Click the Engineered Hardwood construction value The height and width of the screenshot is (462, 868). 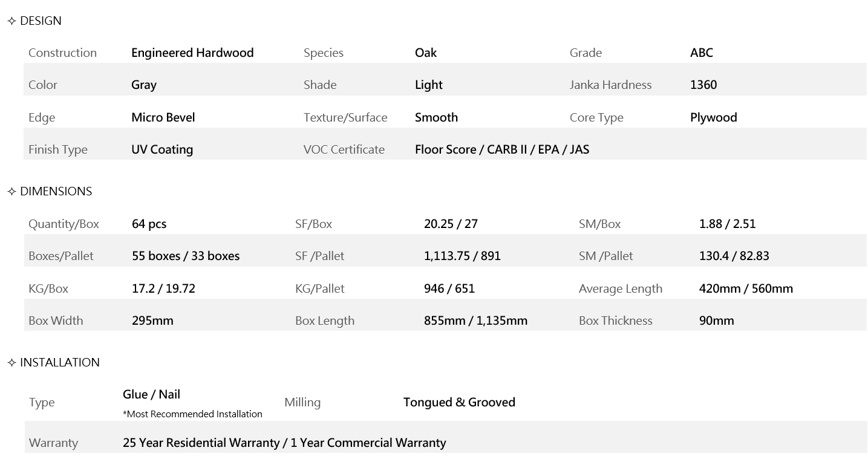pos(192,53)
